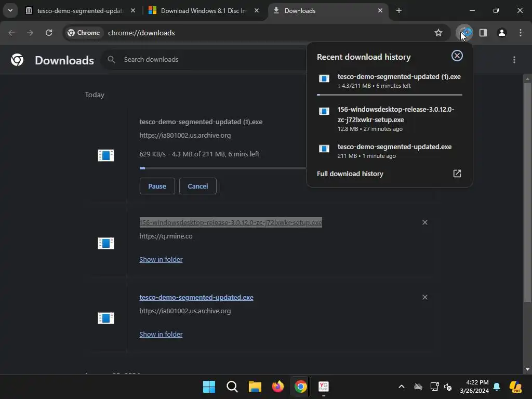Open File Explorer from taskbar
This screenshot has height=399, width=532.
[255, 387]
